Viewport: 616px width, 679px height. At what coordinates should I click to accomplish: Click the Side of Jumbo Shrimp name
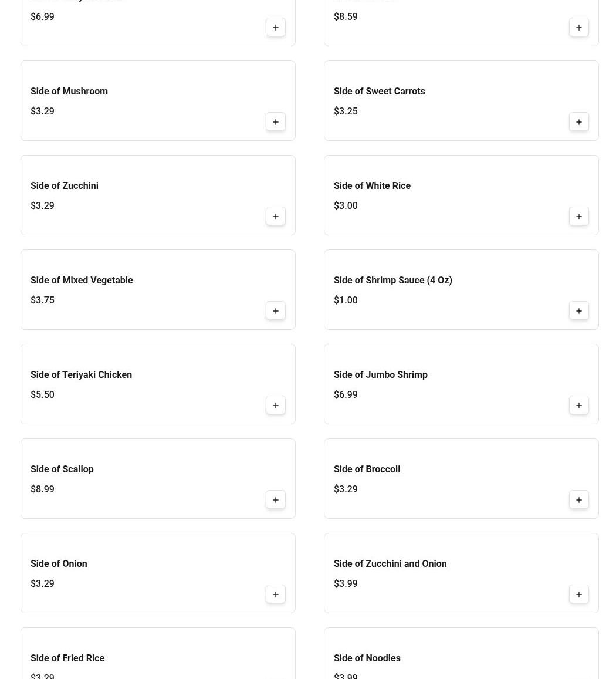click(381, 374)
